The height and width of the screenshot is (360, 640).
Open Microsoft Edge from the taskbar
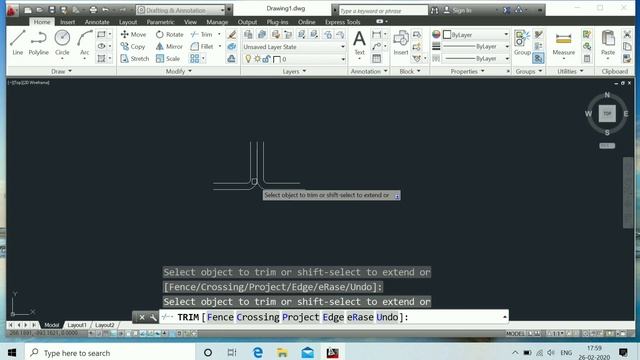[x=258, y=352]
